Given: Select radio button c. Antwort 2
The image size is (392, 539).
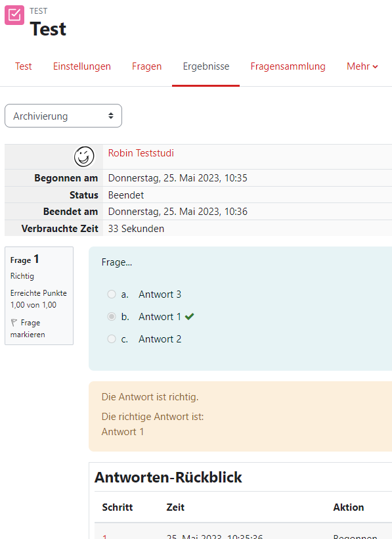Looking at the screenshot, I should tap(112, 339).
